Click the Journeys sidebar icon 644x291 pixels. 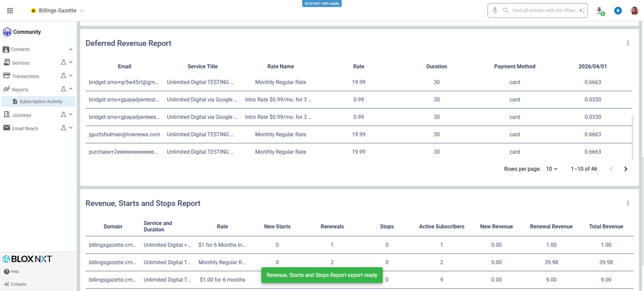point(6,115)
